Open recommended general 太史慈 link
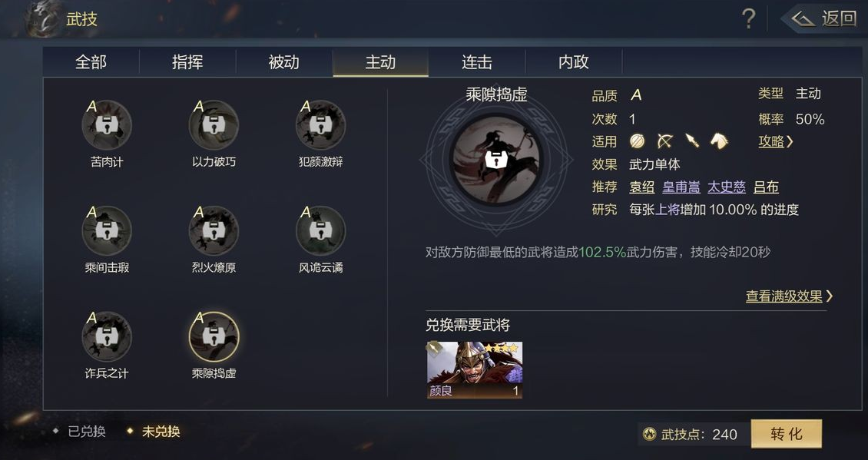868x460 pixels. pyautogui.click(x=727, y=187)
